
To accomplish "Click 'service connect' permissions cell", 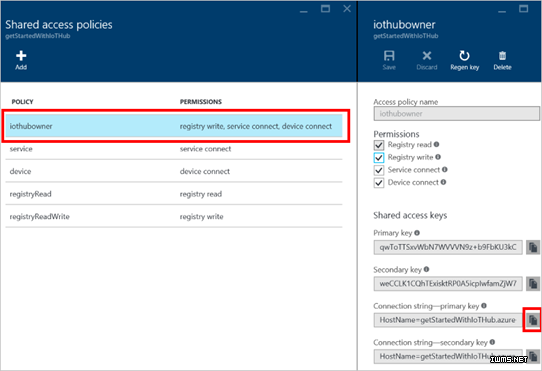I will tap(205, 149).
